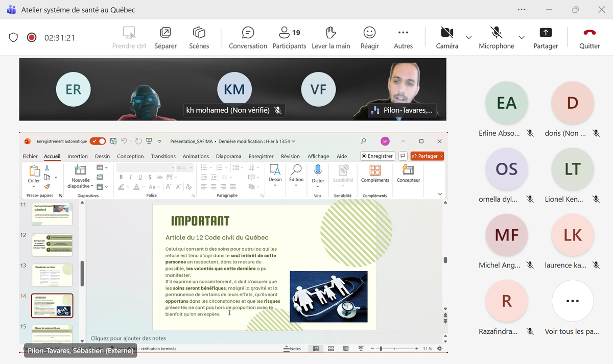Open the Réagir reactions menu
Image resolution: width=613 pixels, height=364 pixels.
[x=369, y=38]
